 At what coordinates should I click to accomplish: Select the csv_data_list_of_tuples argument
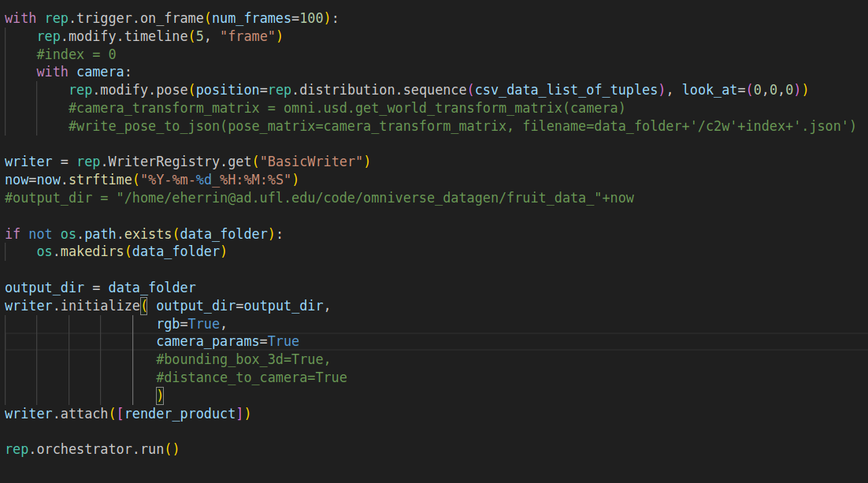point(543,89)
